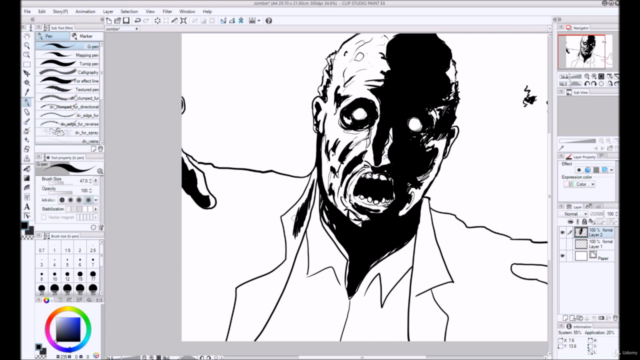The width and height of the screenshot is (640, 360).
Task: Open the zombie canvas tab dropdown
Action: pyautogui.click(x=136, y=29)
